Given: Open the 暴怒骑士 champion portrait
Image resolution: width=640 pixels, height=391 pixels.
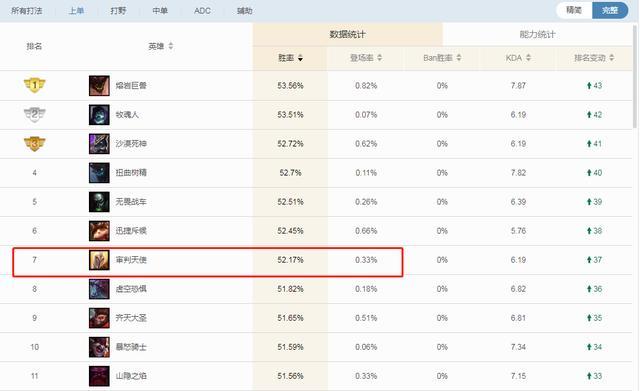Looking at the screenshot, I should pyautogui.click(x=99, y=347).
